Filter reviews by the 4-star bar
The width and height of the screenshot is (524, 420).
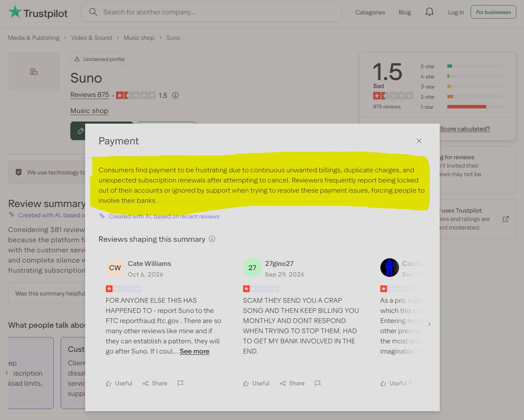click(x=474, y=76)
